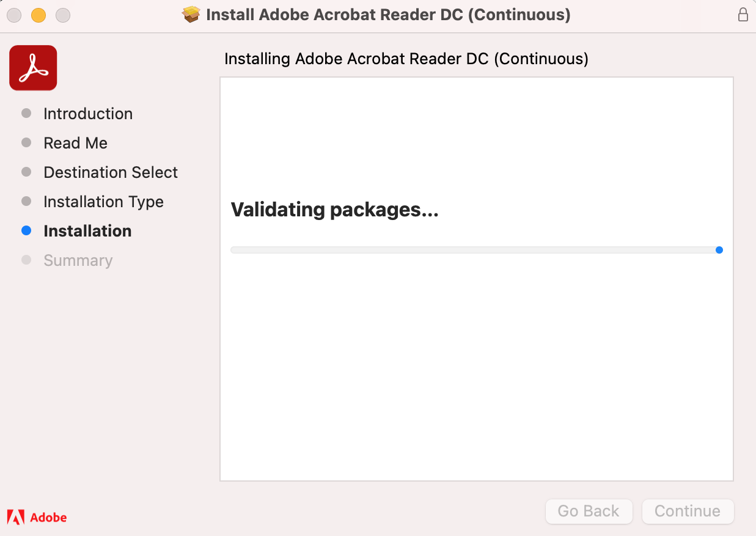Click the bullet next to Introduction
The height and width of the screenshot is (536, 756).
pos(26,114)
